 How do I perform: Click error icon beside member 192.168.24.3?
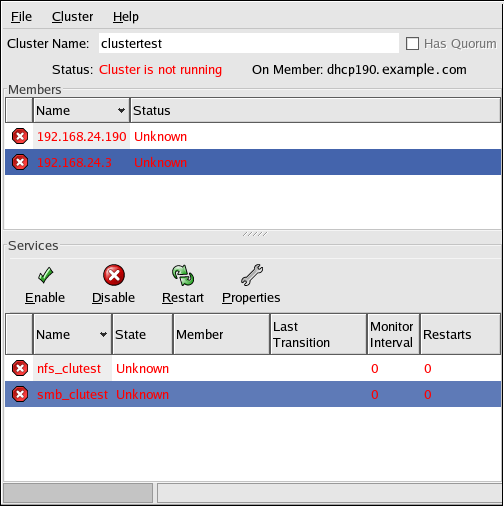pos(20,162)
